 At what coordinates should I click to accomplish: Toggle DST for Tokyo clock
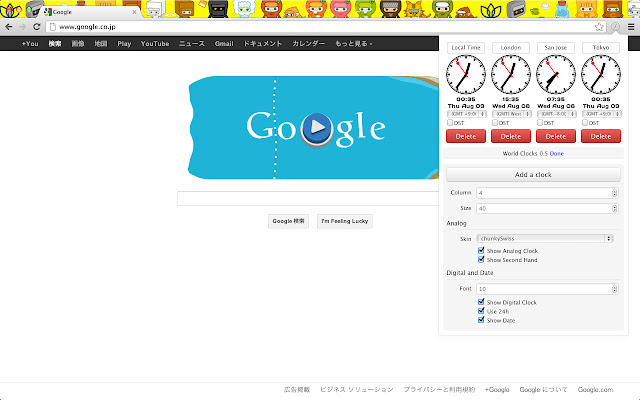click(584, 122)
